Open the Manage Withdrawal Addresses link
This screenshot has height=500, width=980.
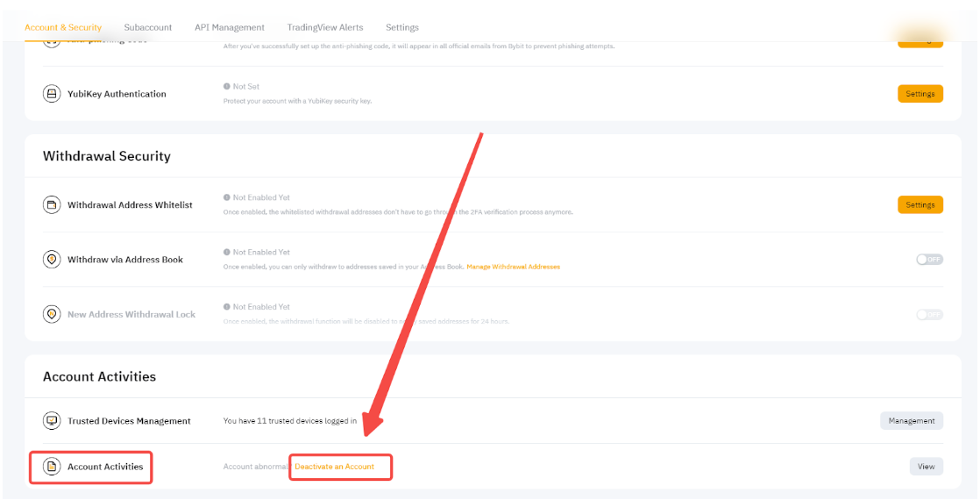coord(513,267)
